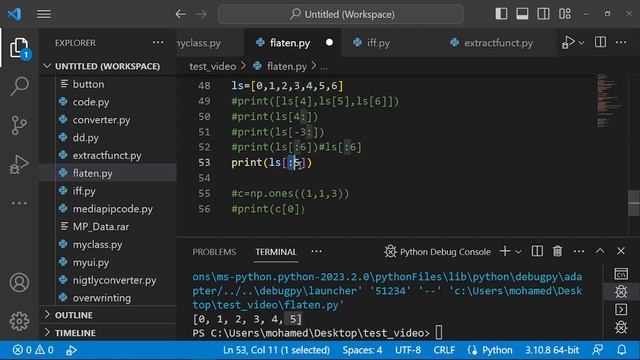Screen dimensions: 640x360
Task: Select Python interpreter 3.10.8 64-bit
Action: 552,350
